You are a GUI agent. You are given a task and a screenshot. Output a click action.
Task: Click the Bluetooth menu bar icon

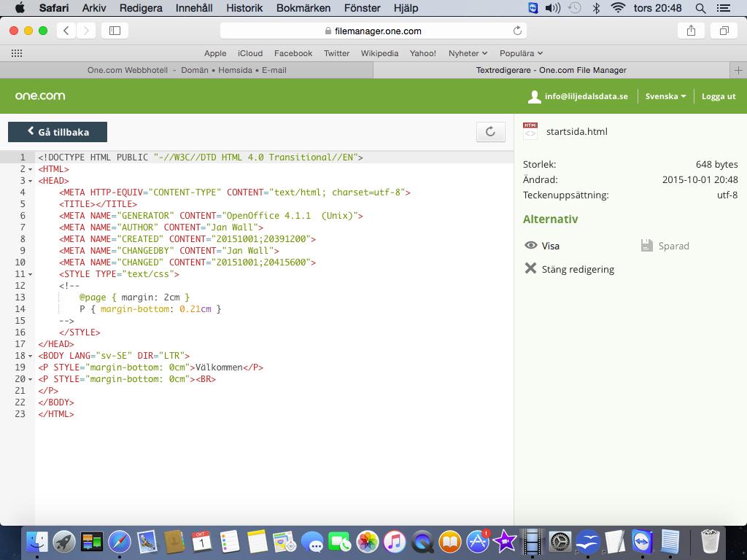[596, 8]
